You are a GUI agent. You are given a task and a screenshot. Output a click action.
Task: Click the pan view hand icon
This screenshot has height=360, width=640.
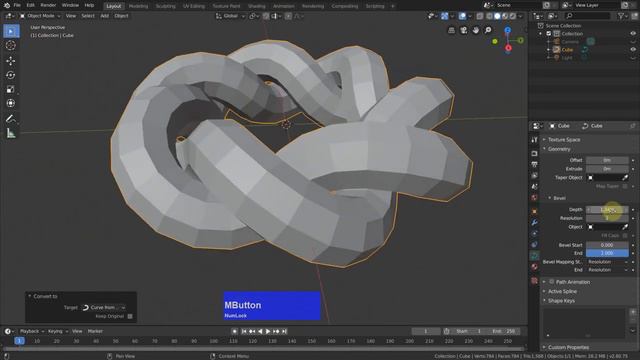coord(476,31)
